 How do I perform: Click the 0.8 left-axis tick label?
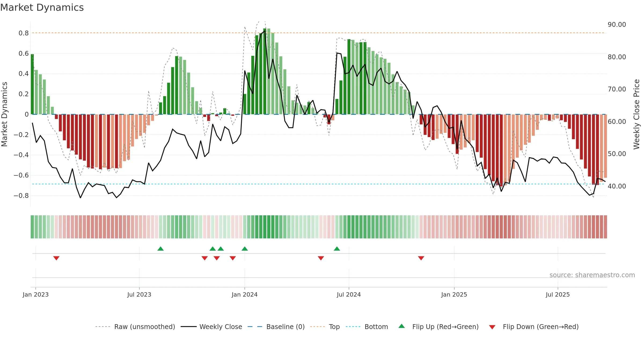[x=24, y=33]
